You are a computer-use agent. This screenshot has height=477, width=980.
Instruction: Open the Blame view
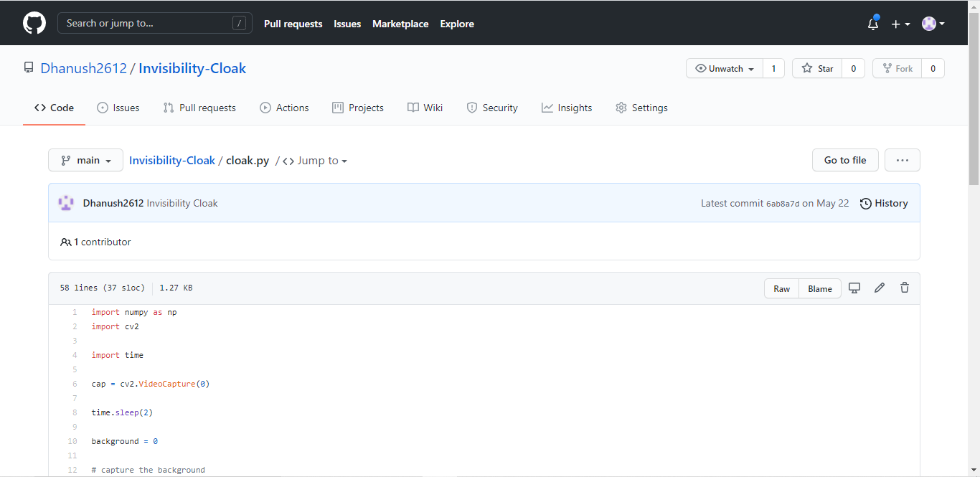820,288
